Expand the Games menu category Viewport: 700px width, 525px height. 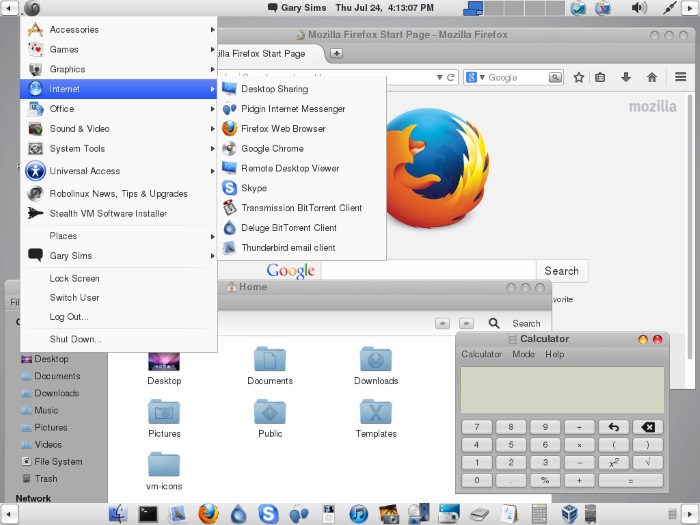[119, 49]
